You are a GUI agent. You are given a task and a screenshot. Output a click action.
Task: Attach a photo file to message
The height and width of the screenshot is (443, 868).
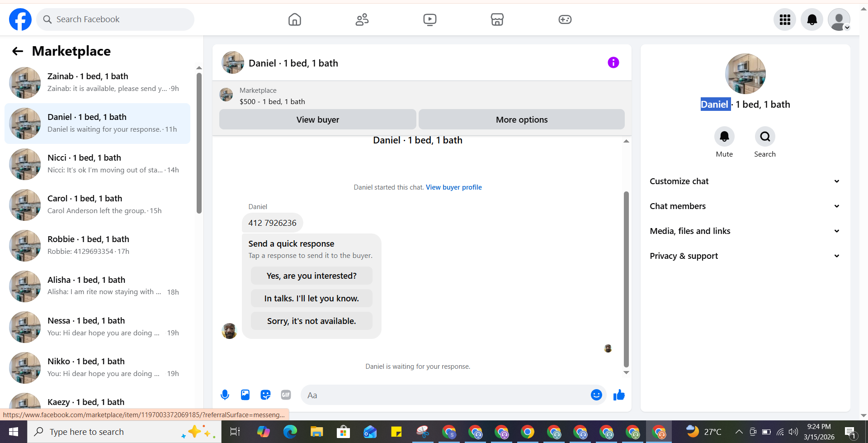(245, 395)
